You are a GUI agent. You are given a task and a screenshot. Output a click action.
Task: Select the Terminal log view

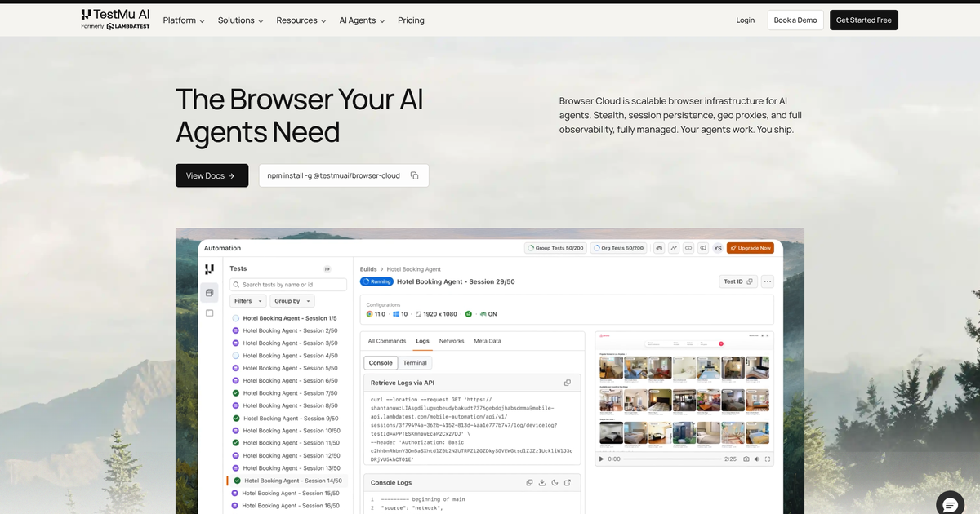[415, 362]
